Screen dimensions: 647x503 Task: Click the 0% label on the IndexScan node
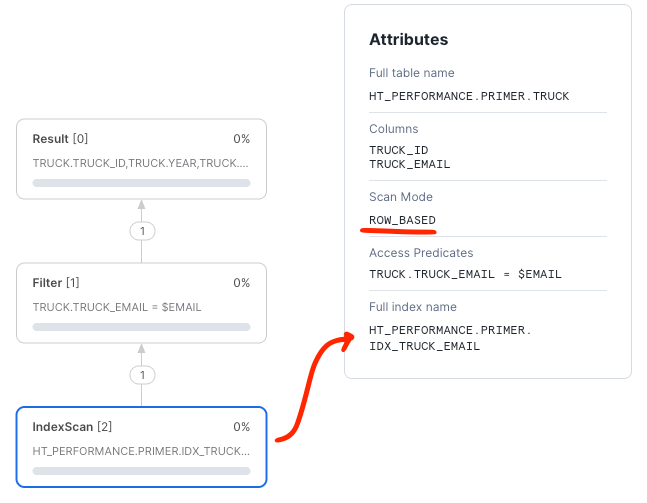tap(241, 427)
